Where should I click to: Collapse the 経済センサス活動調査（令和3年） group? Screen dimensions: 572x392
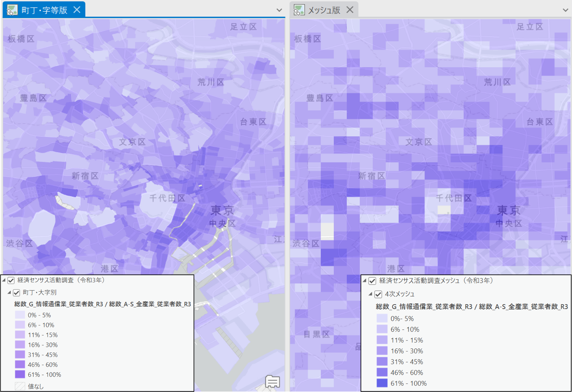tap(4, 280)
